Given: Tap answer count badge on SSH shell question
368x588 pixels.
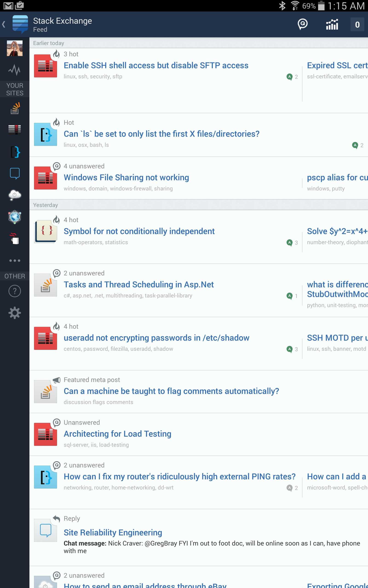Looking at the screenshot, I should tap(292, 77).
